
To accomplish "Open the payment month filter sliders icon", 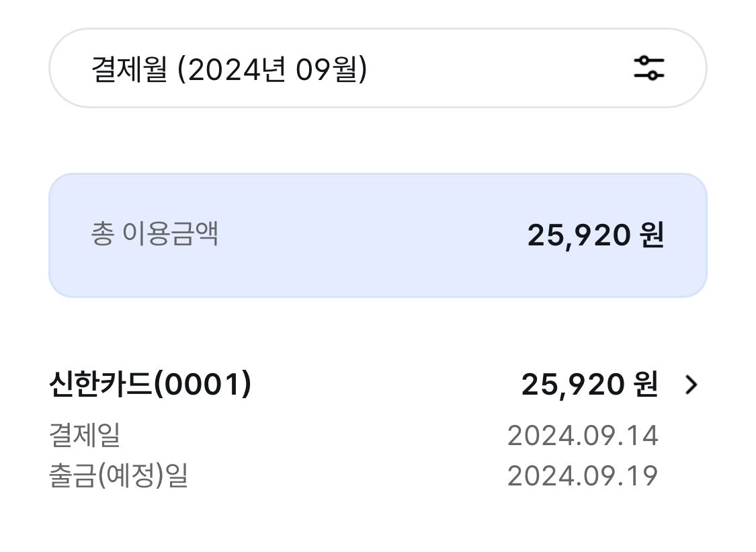I will [x=648, y=68].
